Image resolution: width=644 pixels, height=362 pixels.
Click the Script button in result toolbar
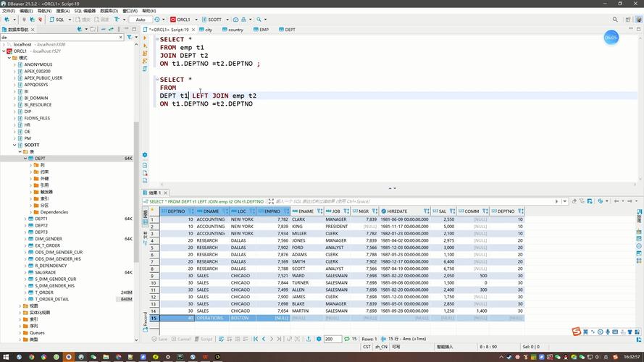[x=204, y=339]
